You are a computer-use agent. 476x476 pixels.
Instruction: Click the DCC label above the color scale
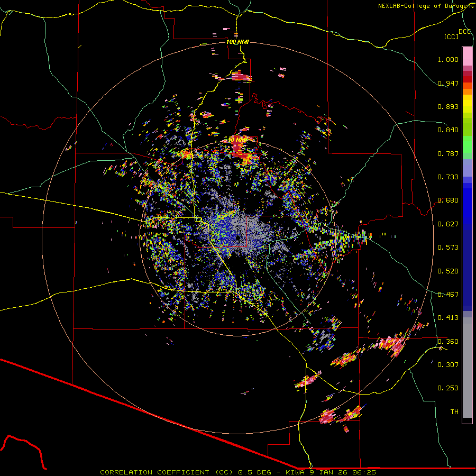click(x=464, y=32)
